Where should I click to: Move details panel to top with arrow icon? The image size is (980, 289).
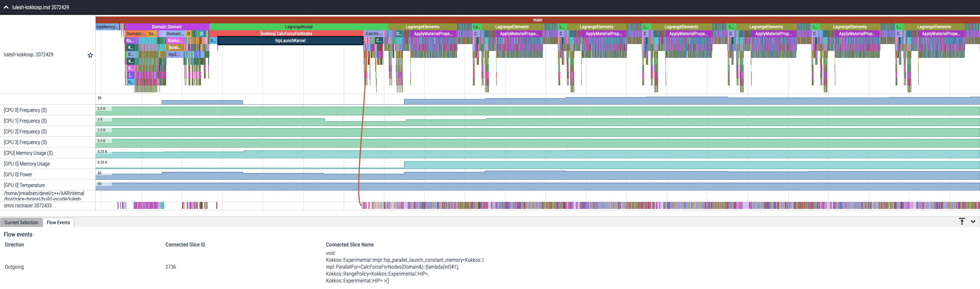coord(962,222)
